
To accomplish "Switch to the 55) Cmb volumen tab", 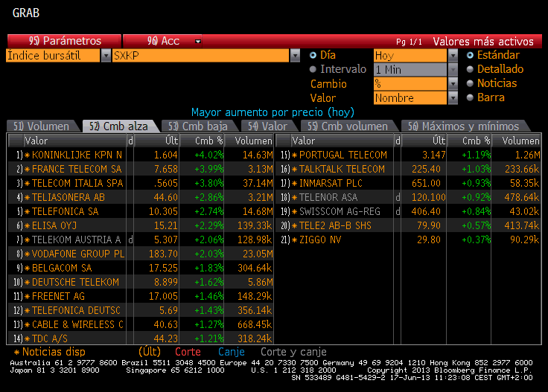I will click(348, 126).
